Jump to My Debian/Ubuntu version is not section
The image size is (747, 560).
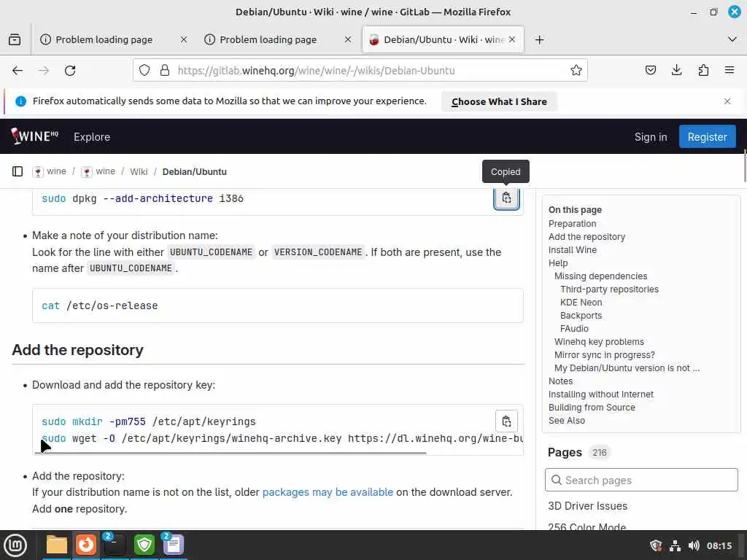pyautogui.click(x=627, y=367)
